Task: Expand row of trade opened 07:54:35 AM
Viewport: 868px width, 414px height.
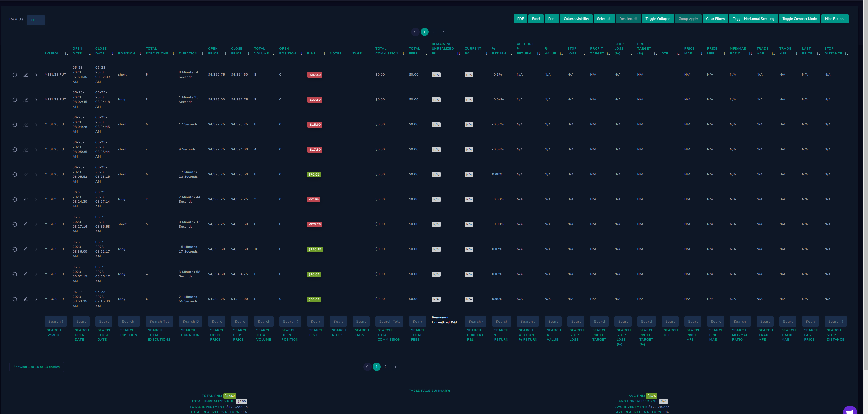Action: (x=36, y=75)
